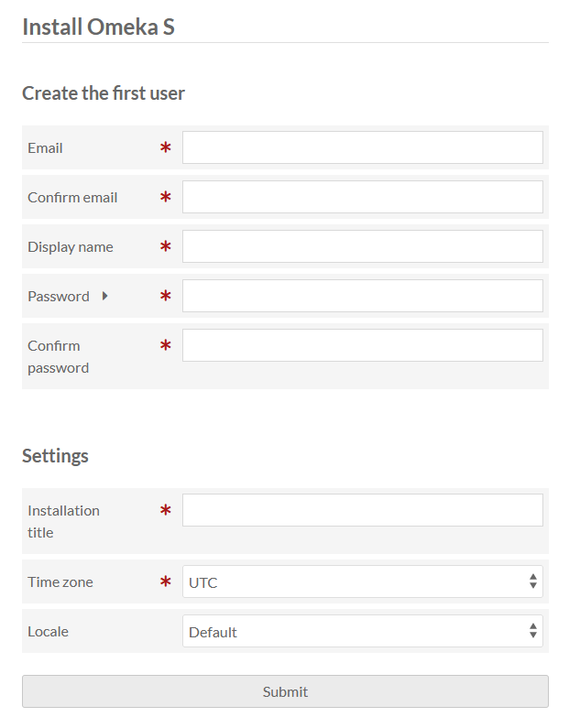Focus the Confirm password field

point(362,345)
